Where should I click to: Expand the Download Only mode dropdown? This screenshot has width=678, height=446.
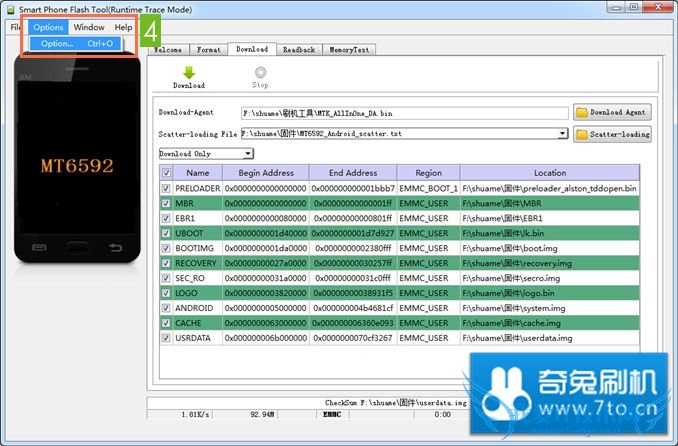[248, 154]
